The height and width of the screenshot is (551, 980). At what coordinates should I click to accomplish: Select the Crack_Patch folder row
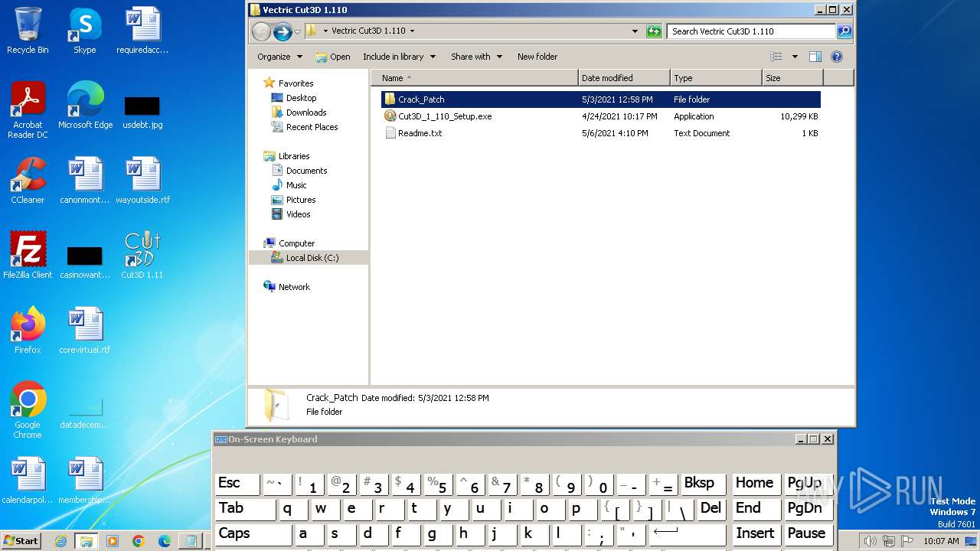coord(600,99)
